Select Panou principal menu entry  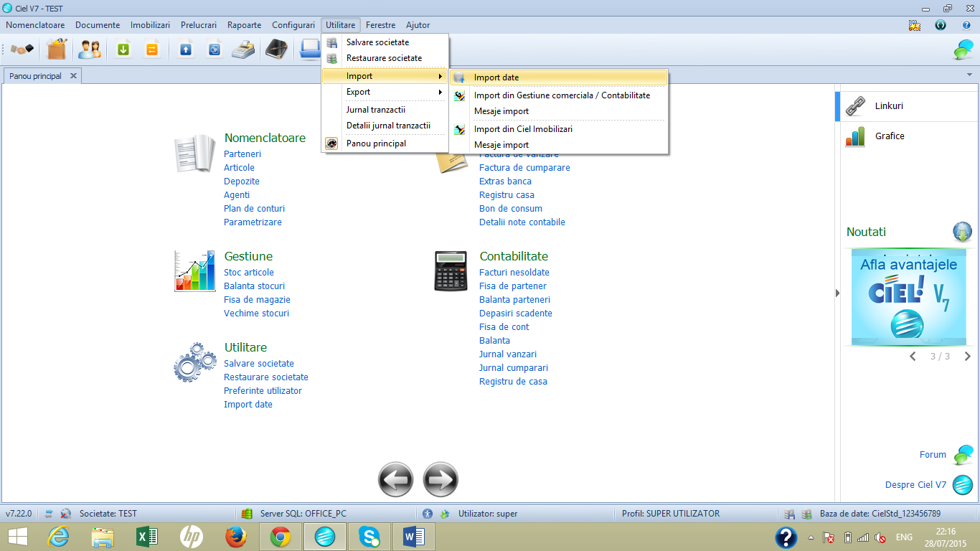[385, 143]
